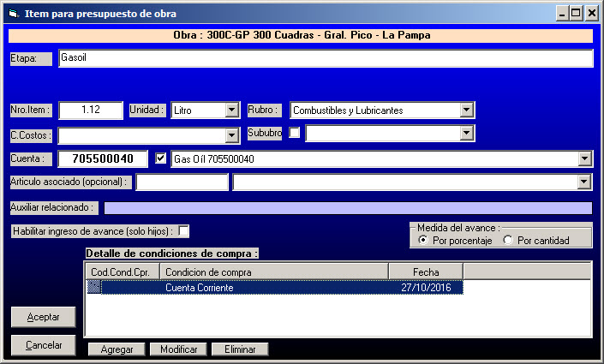This screenshot has width=604, height=364.
Task: Click the row selector of Cuenta Corriente
Action: click(94, 288)
